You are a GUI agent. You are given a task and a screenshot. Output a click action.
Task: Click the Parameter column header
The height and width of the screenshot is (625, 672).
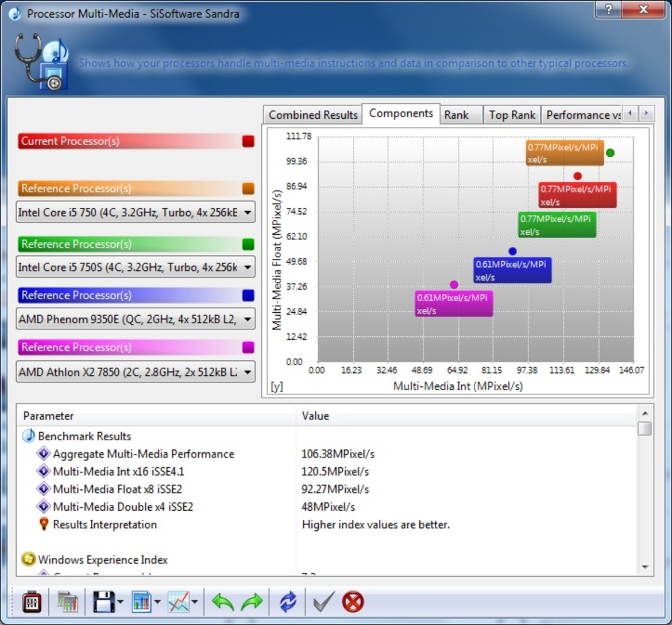[156, 416]
